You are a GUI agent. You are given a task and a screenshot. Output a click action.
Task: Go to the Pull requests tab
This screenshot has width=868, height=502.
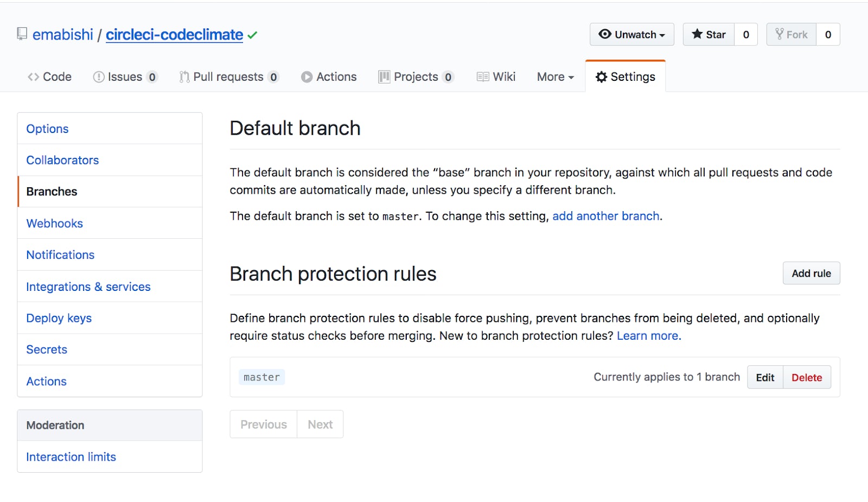228,77
